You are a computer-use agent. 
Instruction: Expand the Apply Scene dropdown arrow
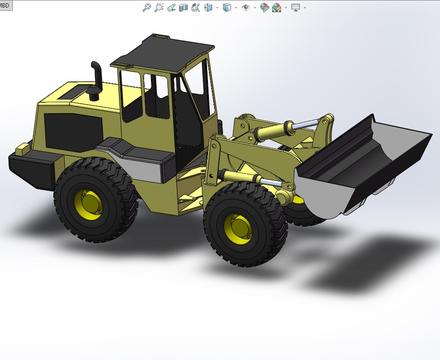coord(286,7)
